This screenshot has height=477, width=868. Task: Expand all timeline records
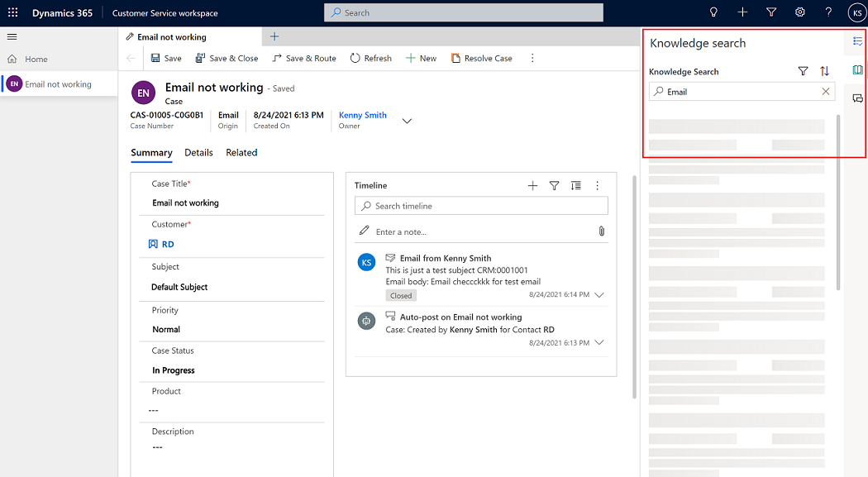coord(575,185)
